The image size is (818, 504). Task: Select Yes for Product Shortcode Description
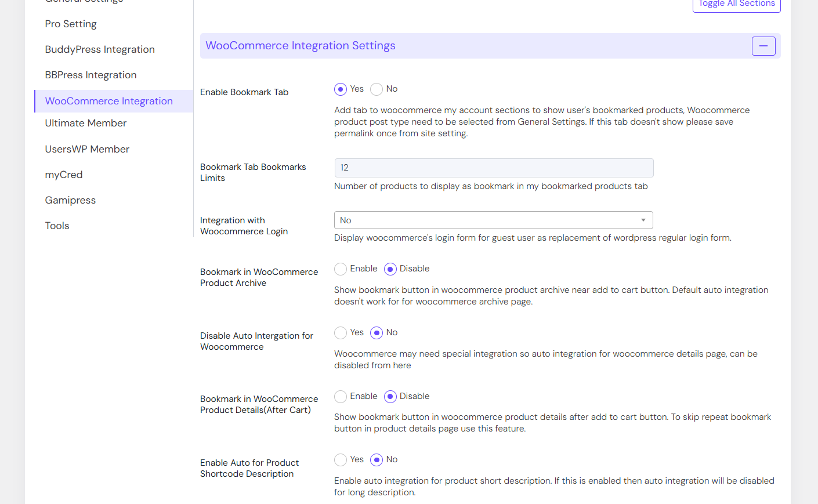[341, 460]
